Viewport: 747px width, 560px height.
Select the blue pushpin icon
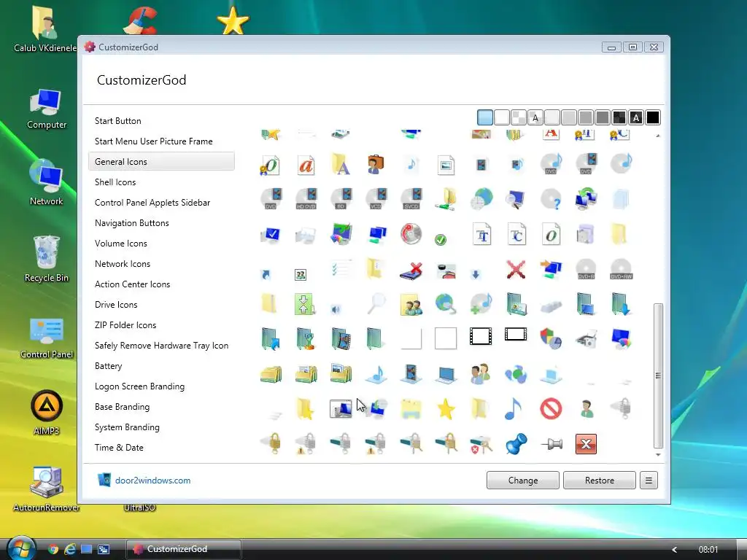[x=516, y=444]
